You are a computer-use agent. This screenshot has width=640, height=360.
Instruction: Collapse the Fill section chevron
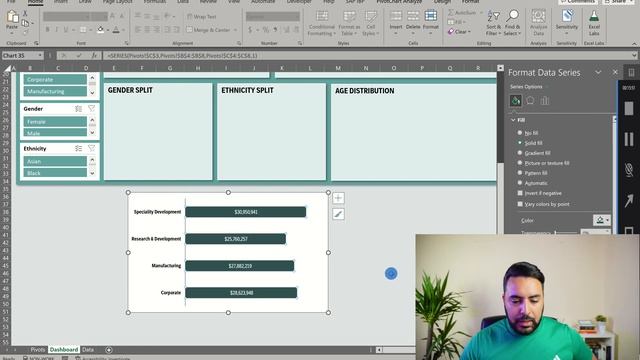pos(513,120)
